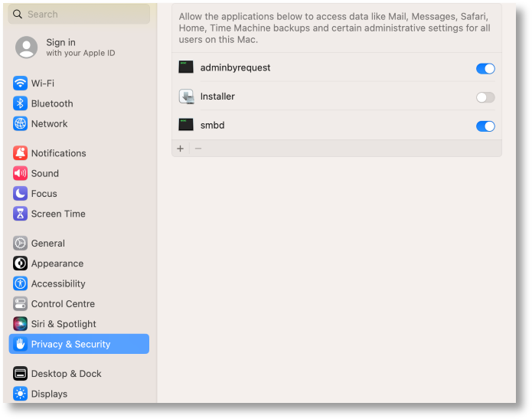The width and height of the screenshot is (532, 419).
Task: Click the Desktop & Dock icon
Action: (20, 374)
